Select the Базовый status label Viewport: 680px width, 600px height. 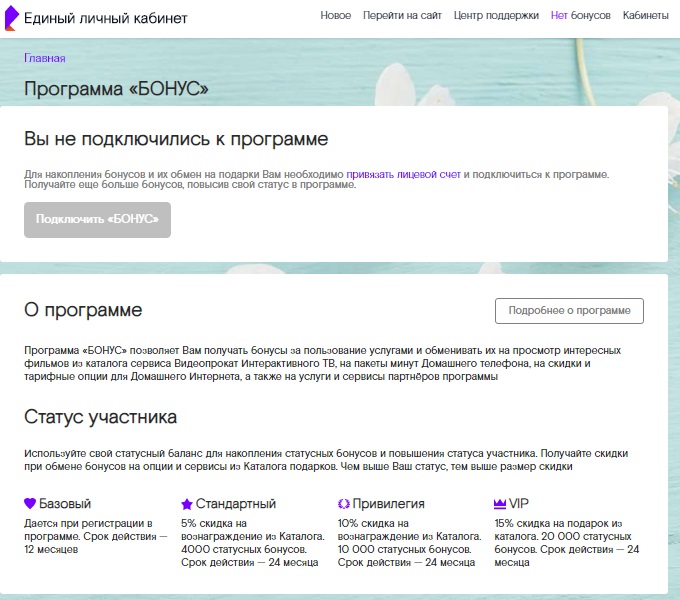pos(65,504)
